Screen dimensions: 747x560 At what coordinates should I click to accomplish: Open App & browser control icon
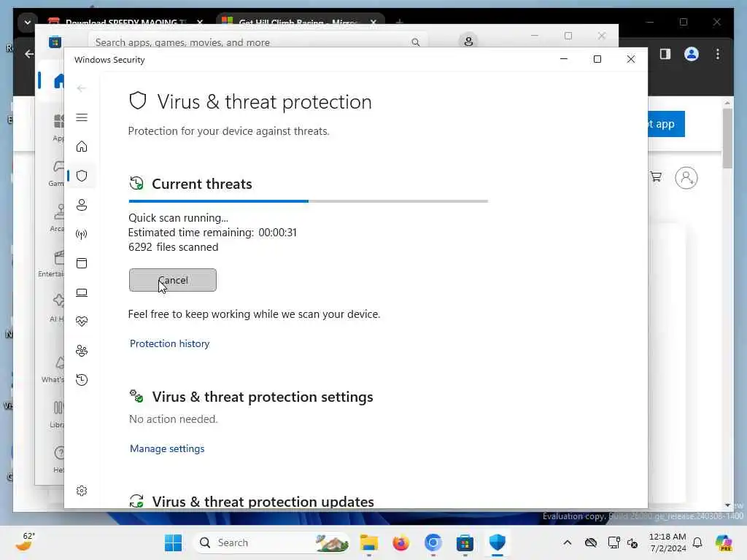click(x=82, y=263)
